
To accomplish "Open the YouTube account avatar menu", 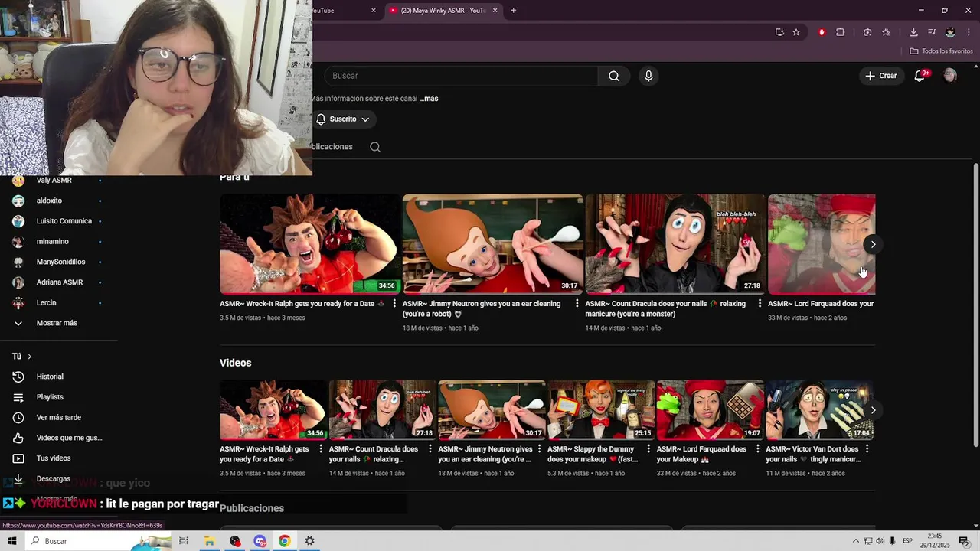I will coord(950,76).
